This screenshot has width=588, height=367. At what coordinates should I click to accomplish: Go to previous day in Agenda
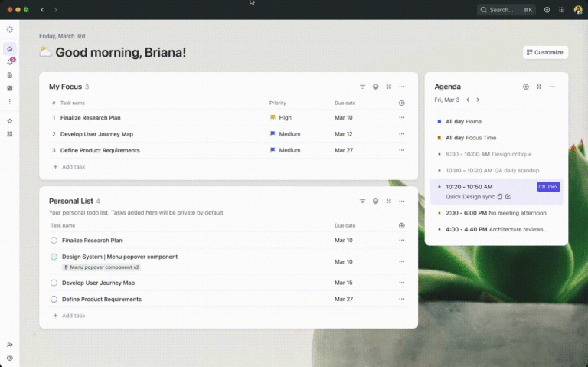468,100
